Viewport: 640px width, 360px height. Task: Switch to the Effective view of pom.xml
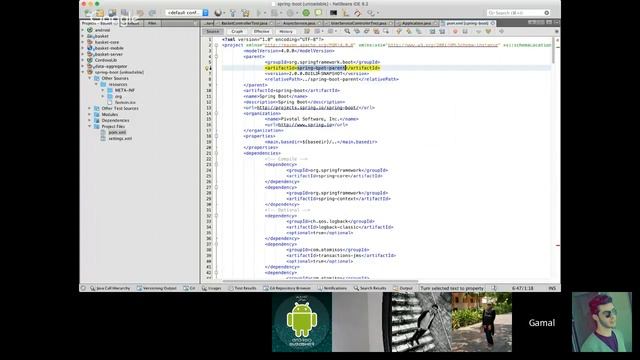[261, 31]
